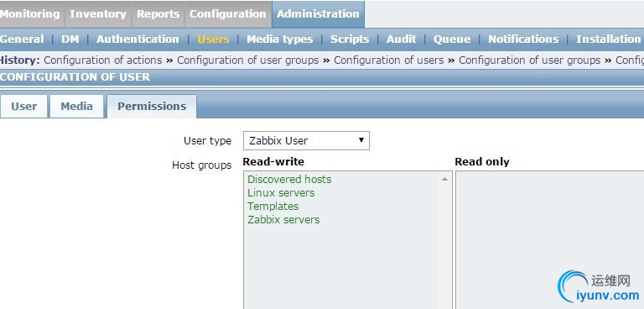The height and width of the screenshot is (309, 644).
Task: Open the Scripts submenu
Action: coord(350,39)
